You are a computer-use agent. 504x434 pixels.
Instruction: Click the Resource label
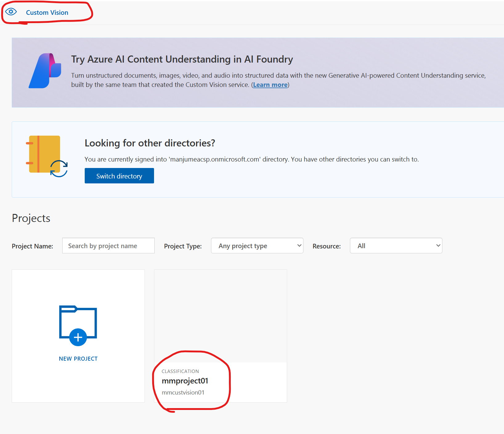[x=327, y=246]
